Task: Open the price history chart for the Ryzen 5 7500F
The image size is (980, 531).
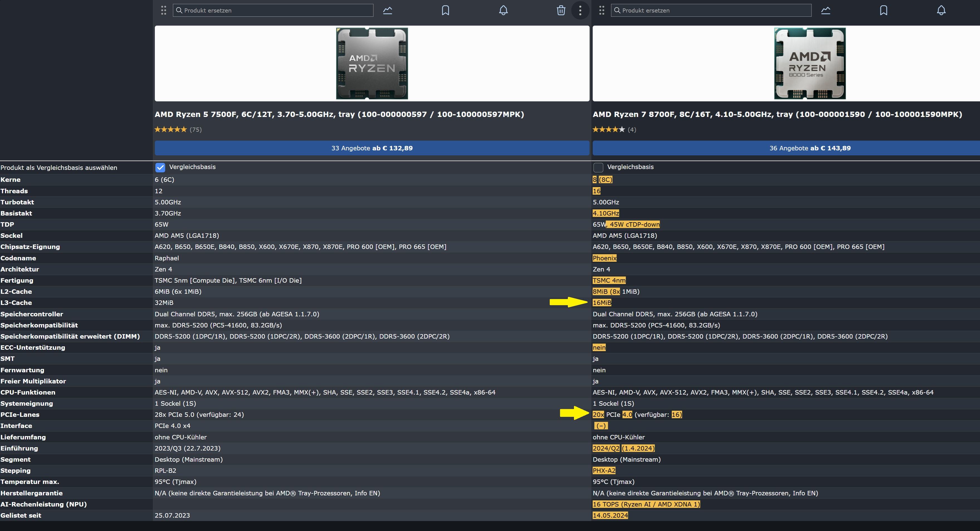Action: pos(387,10)
